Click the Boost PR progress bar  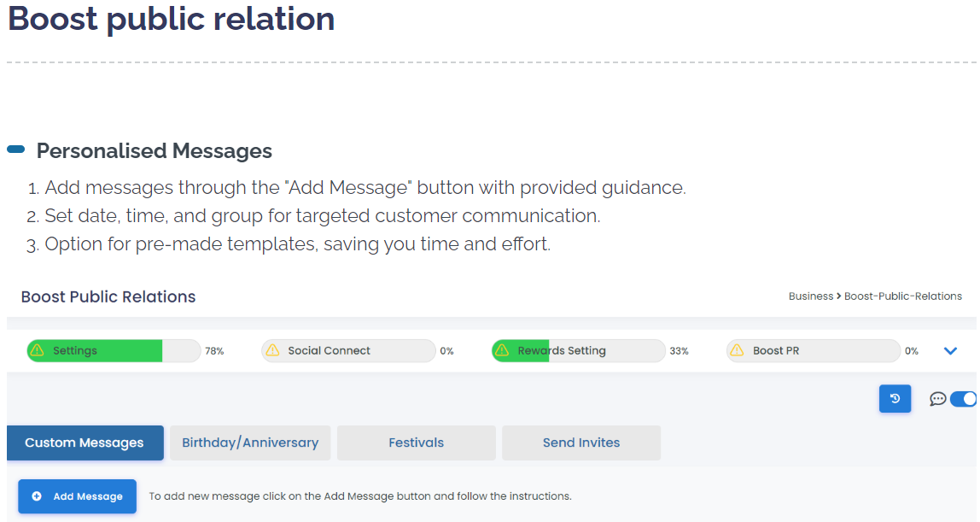pyautogui.click(x=814, y=351)
